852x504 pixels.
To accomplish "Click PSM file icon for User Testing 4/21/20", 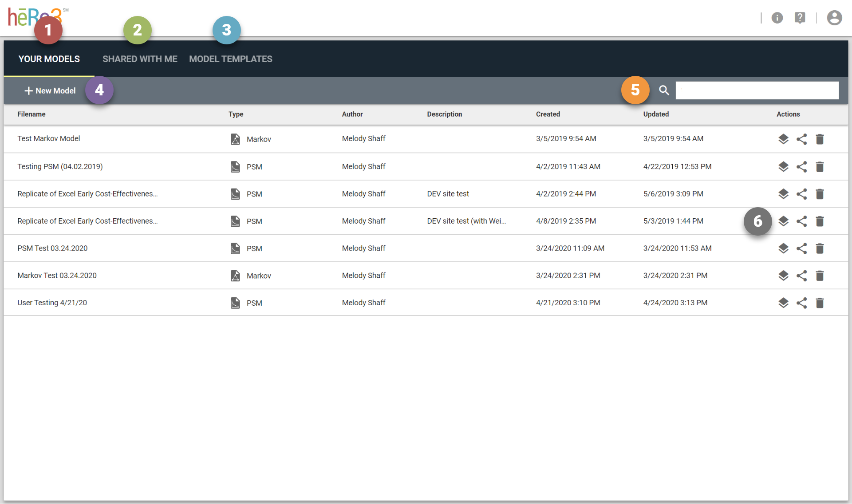I will [235, 303].
